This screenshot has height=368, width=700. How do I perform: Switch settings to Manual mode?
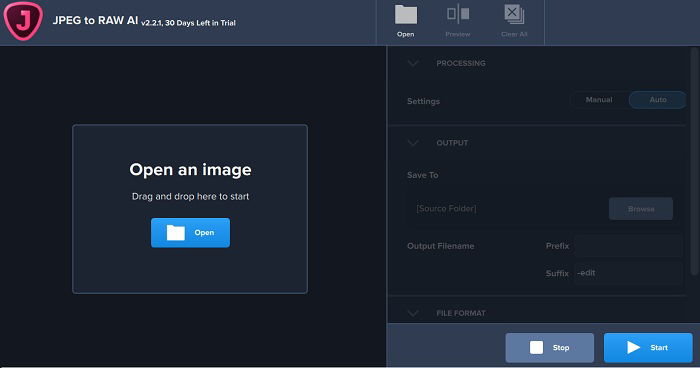599,100
